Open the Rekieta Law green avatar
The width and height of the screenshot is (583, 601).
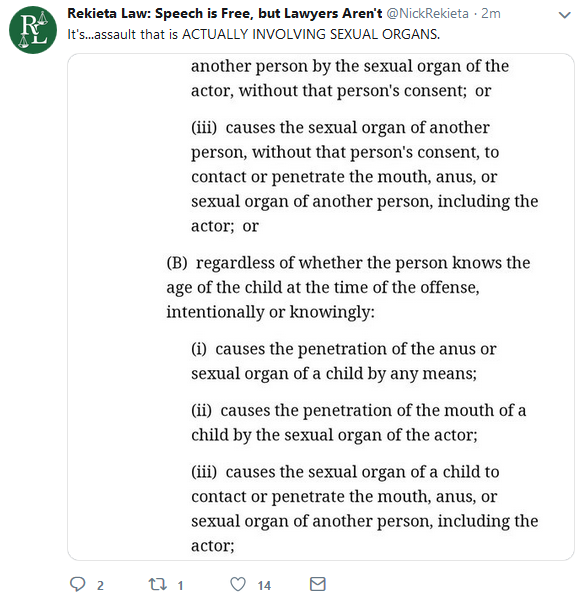[33, 30]
